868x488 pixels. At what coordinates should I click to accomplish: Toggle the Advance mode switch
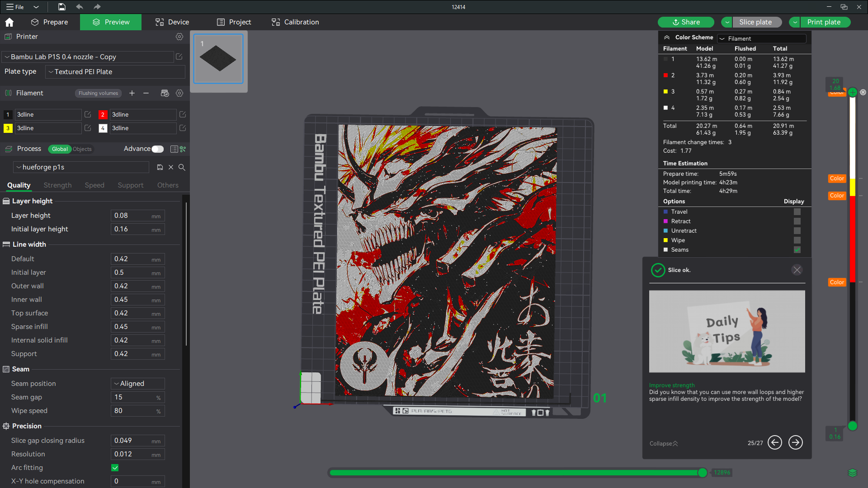(158, 149)
